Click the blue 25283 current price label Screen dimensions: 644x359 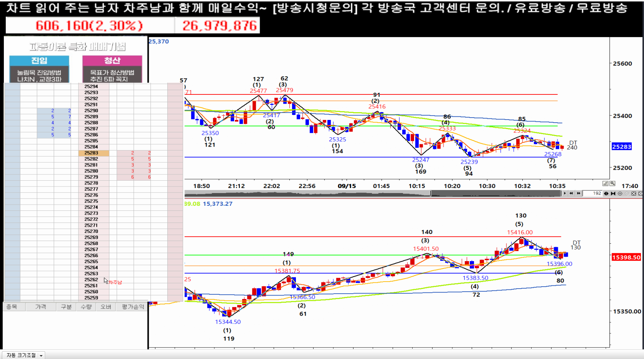coord(621,147)
